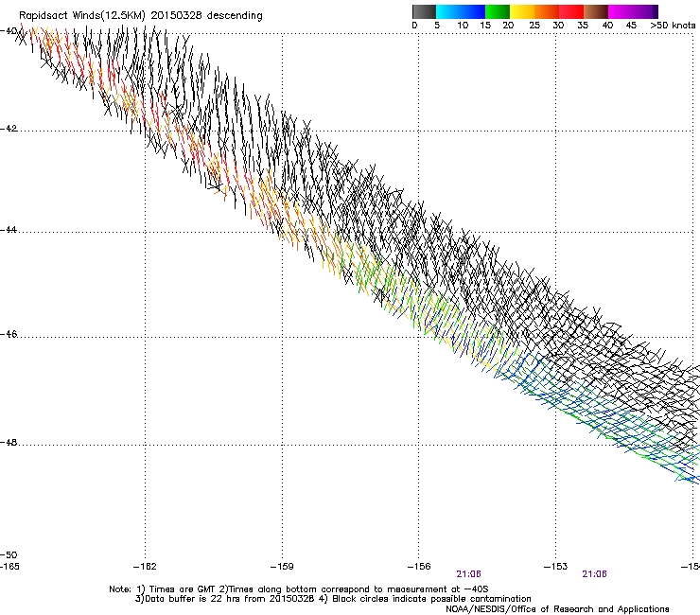Click the purple timestamp near -153 longitude
Screen dimensions: 700x615
(594, 574)
